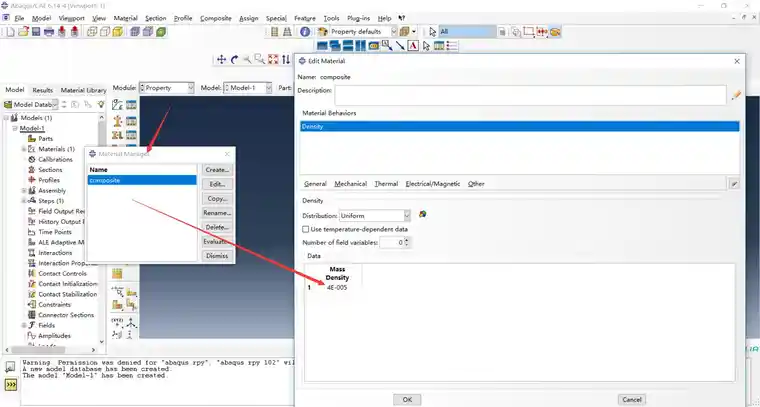Screen dimensions: 760x407
Task: Click the Description input field
Action: click(x=530, y=95)
